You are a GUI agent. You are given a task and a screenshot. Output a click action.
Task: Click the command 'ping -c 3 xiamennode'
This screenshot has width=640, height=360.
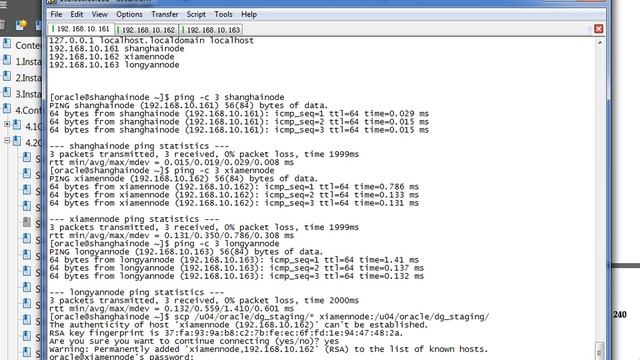click(x=224, y=170)
